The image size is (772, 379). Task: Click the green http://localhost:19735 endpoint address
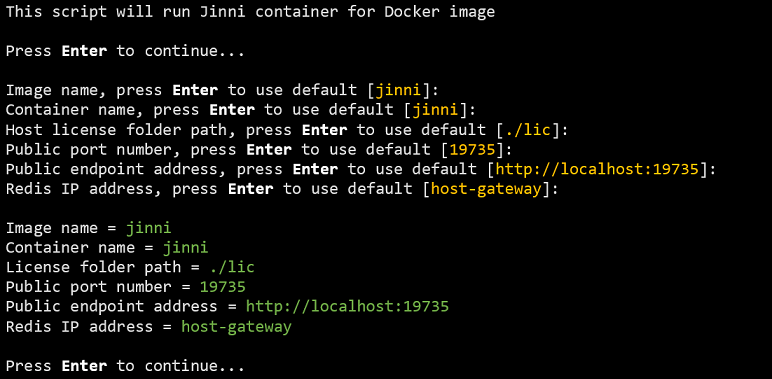point(347,307)
